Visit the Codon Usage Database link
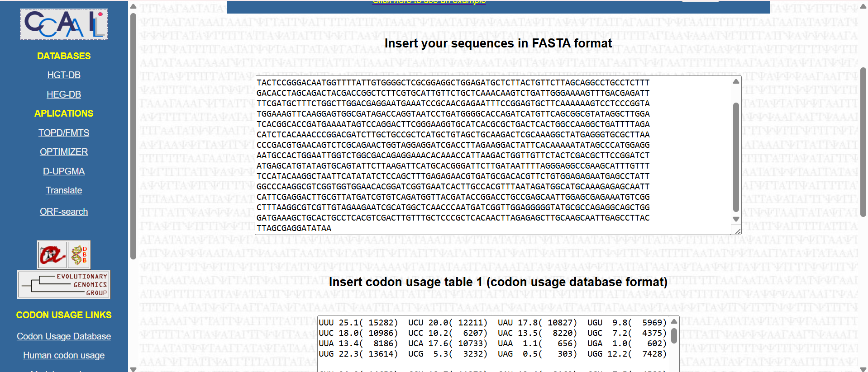 pos(64,336)
